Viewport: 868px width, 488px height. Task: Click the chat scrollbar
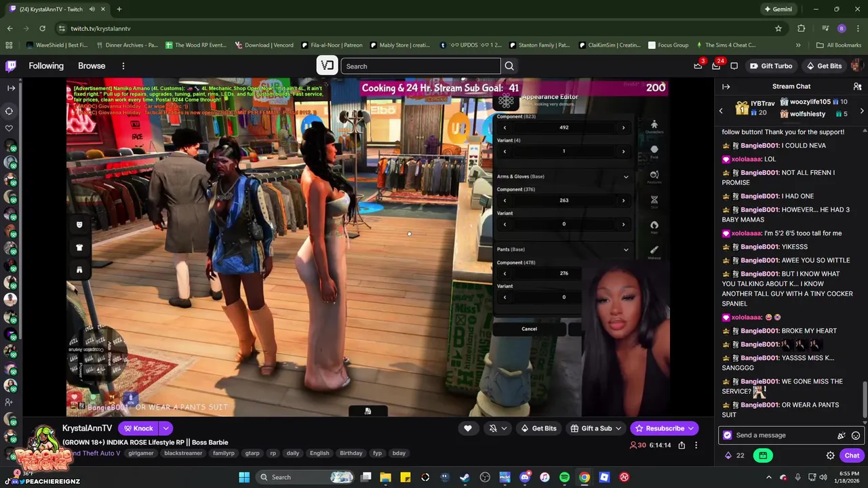coord(864,400)
